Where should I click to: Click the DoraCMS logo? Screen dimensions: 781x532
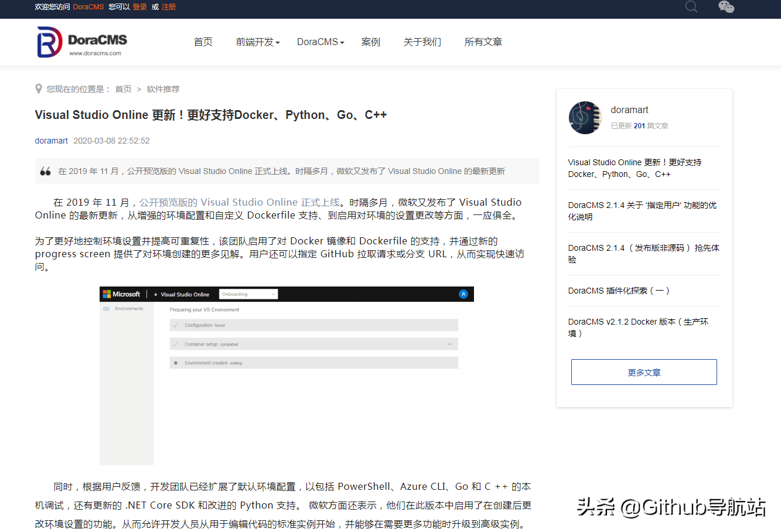point(82,42)
